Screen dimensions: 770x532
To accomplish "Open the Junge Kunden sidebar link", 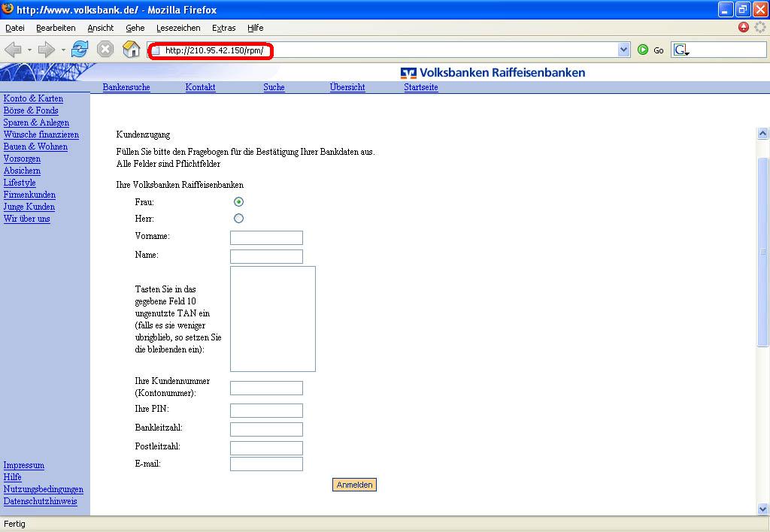I will click(29, 207).
